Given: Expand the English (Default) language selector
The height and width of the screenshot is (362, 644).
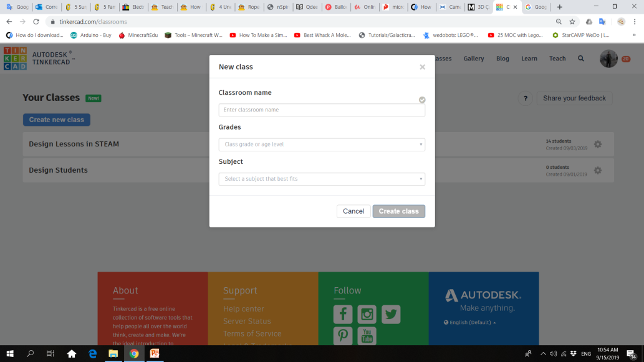Looking at the screenshot, I should [471, 323].
